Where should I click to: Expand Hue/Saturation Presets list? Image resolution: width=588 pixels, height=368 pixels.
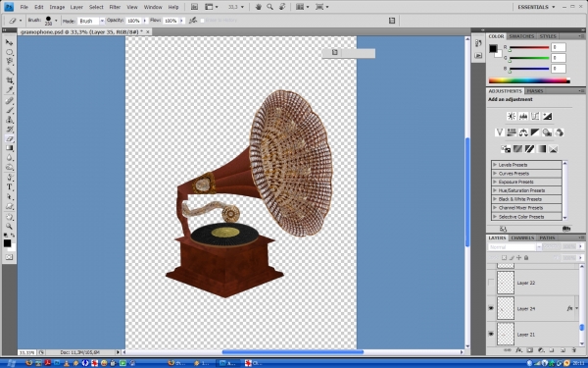click(x=495, y=190)
